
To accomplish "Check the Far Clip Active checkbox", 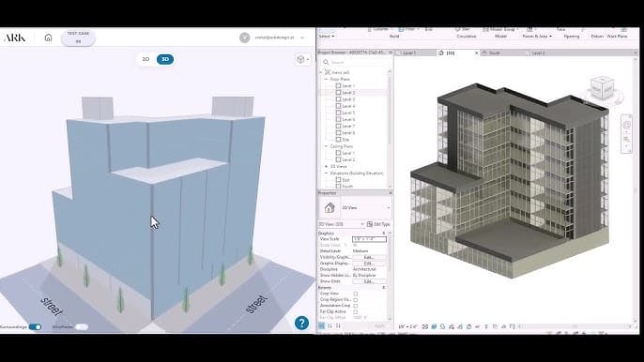I will (355, 312).
